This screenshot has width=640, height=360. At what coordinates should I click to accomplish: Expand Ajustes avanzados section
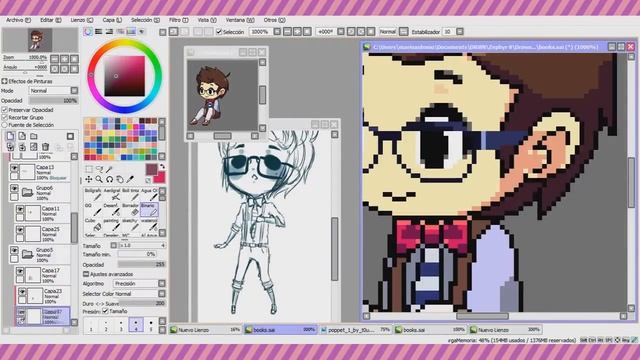(x=86, y=274)
